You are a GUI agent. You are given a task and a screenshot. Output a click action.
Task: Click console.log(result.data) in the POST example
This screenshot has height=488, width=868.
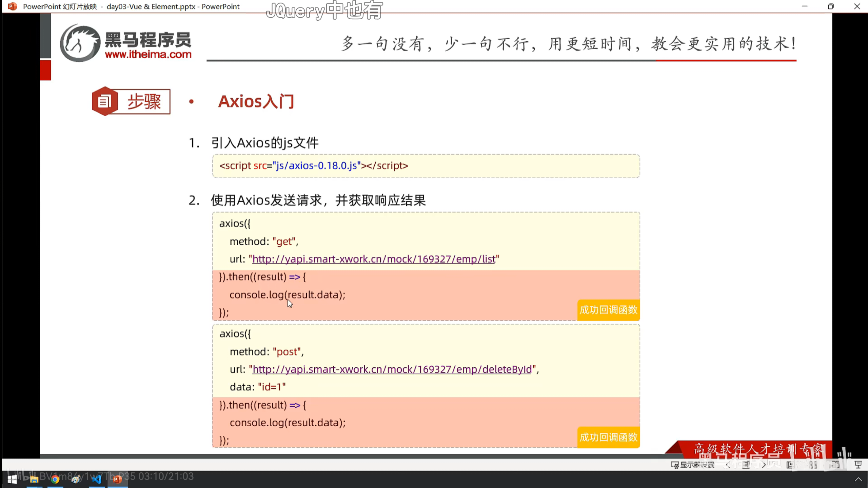(x=288, y=423)
